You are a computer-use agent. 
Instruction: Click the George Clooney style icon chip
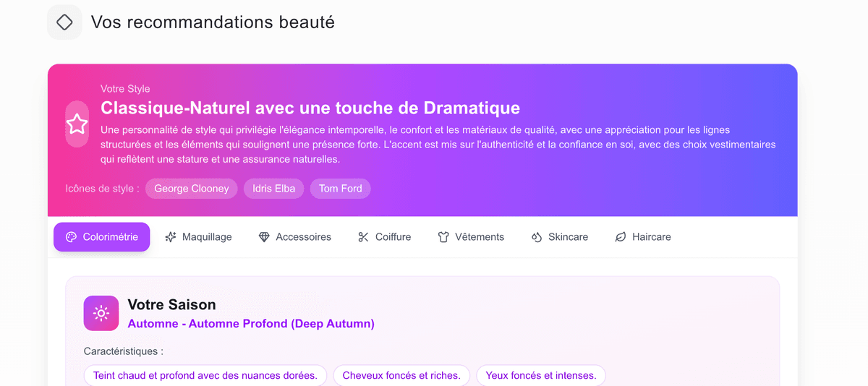click(191, 189)
